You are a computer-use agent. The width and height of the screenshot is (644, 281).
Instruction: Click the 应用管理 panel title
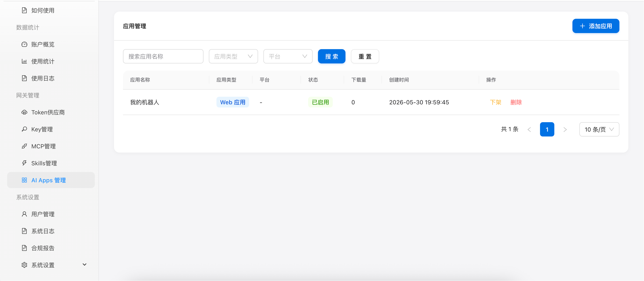(x=134, y=26)
